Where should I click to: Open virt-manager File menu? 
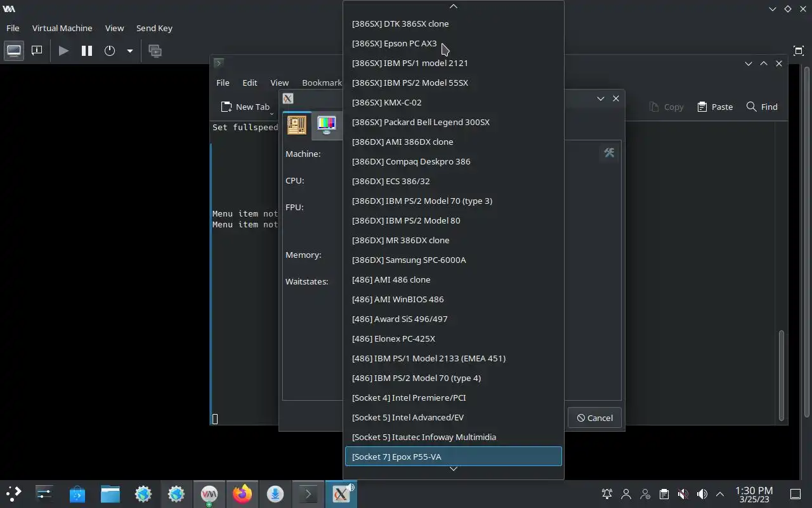[13, 28]
